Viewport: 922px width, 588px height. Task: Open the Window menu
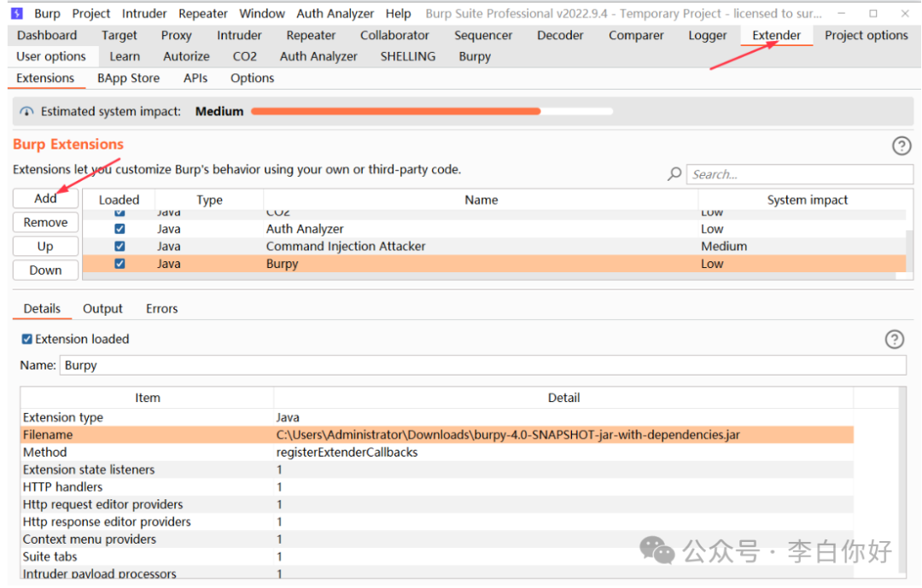(x=262, y=14)
